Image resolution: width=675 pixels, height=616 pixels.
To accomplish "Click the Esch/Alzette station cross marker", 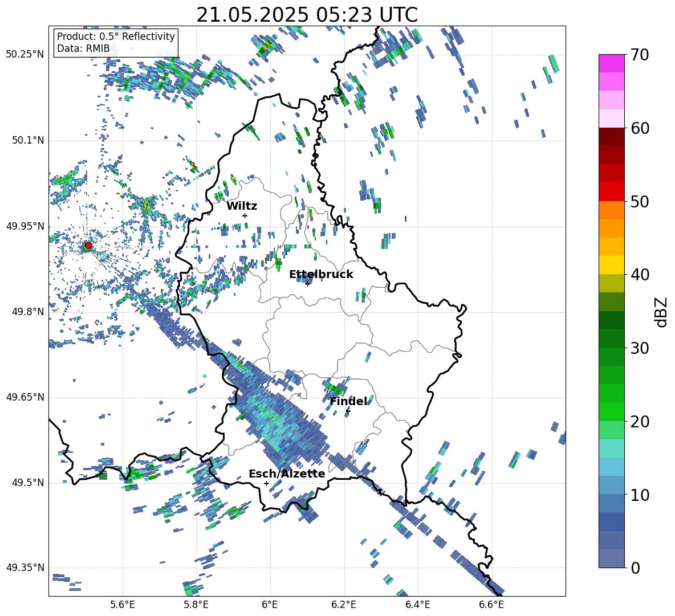I will point(266,483).
